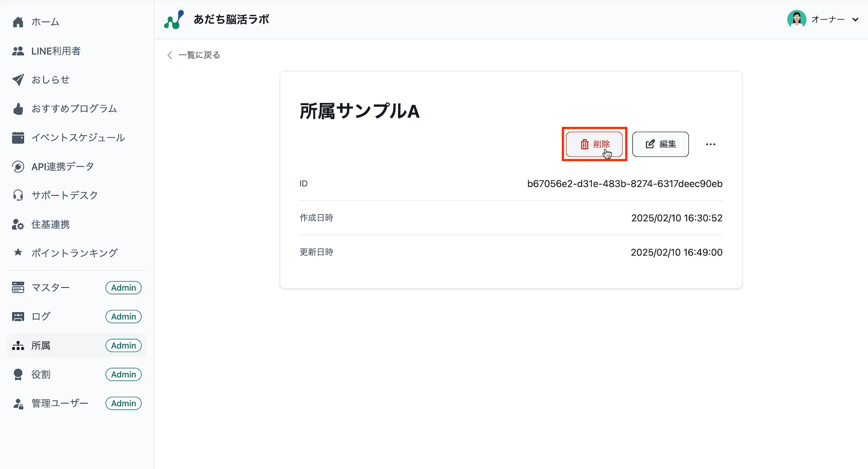Click the あだち脳活ラボ site title

231,20
